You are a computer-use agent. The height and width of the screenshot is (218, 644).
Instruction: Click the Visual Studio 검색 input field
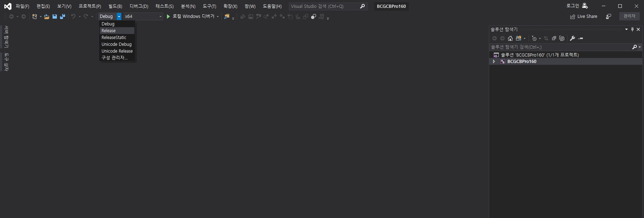point(328,6)
